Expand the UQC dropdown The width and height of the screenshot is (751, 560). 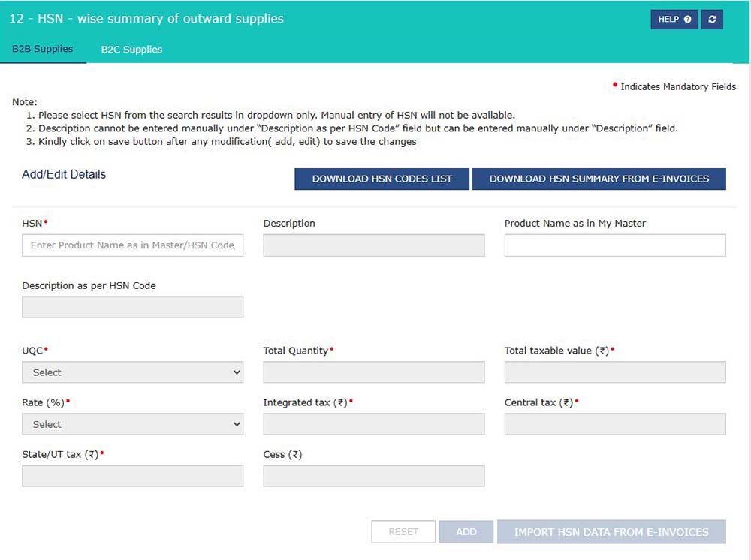tap(133, 372)
